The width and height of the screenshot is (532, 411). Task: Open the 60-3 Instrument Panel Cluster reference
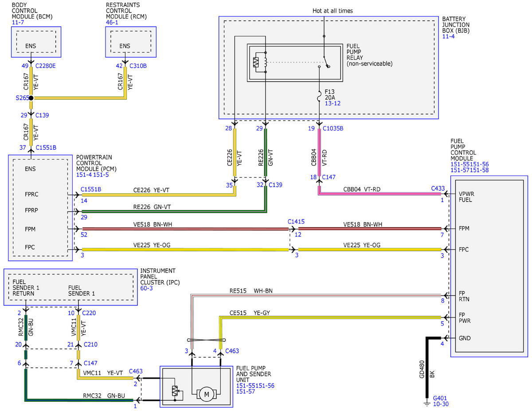[x=147, y=288]
